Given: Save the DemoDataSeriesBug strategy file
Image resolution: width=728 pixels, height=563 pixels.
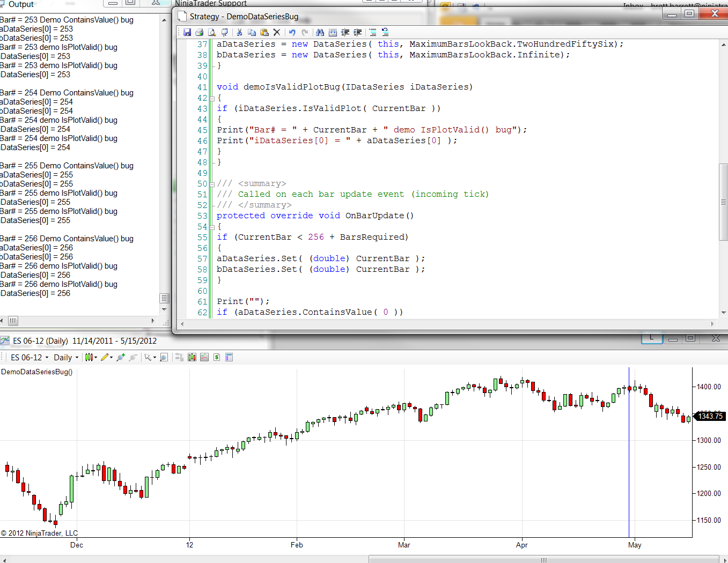Looking at the screenshot, I should click(x=187, y=33).
